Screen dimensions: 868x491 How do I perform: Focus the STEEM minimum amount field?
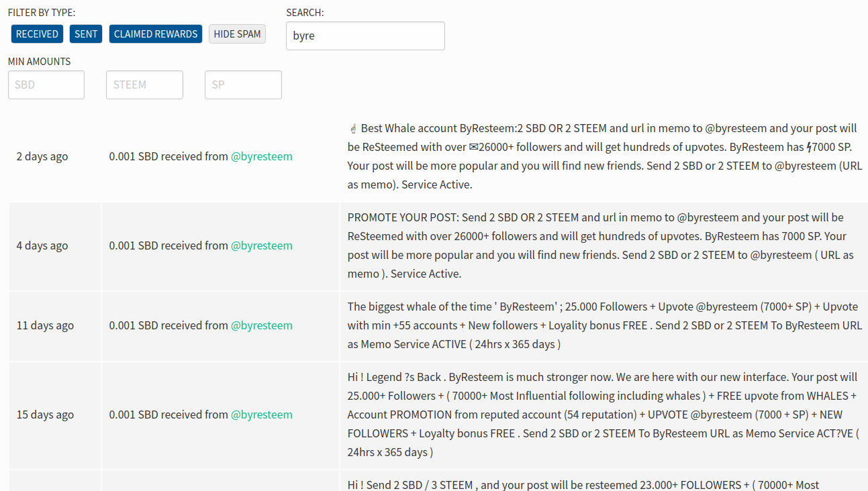click(x=144, y=85)
